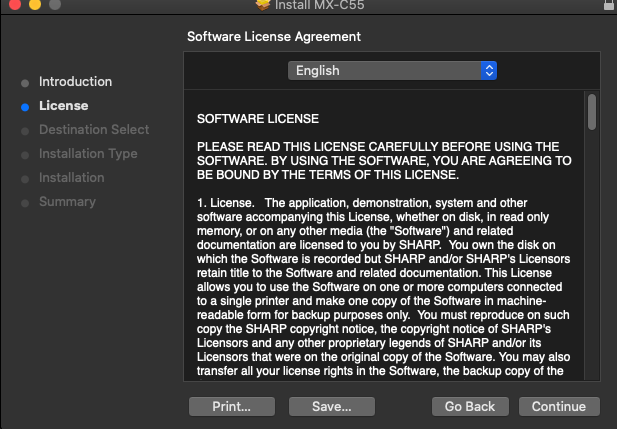
Task: Click the bullet beside Introduction step
Action: tap(25, 82)
